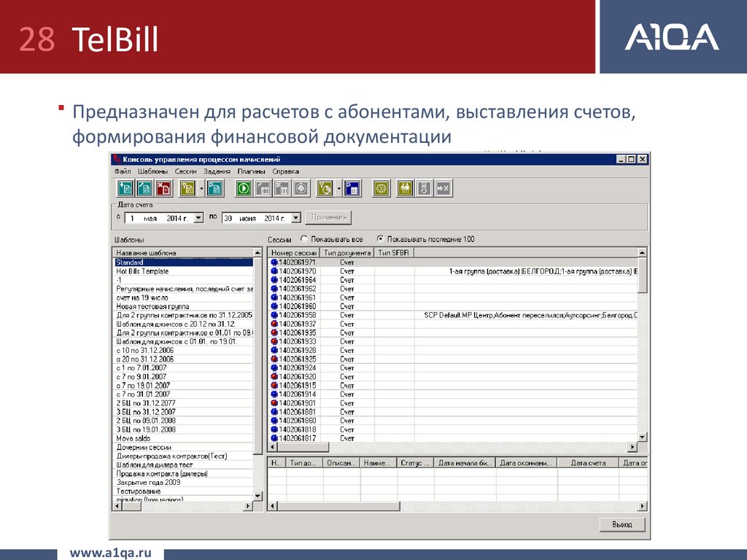Open the start date '1 мая 2014' dropdown
The height and width of the screenshot is (560, 747).
click(198, 217)
